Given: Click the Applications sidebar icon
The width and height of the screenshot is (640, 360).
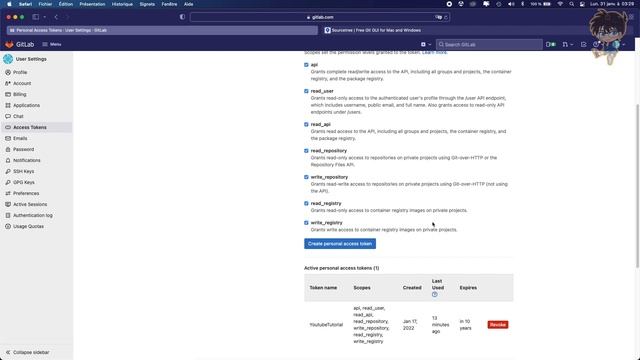Looking at the screenshot, I should (x=8, y=105).
